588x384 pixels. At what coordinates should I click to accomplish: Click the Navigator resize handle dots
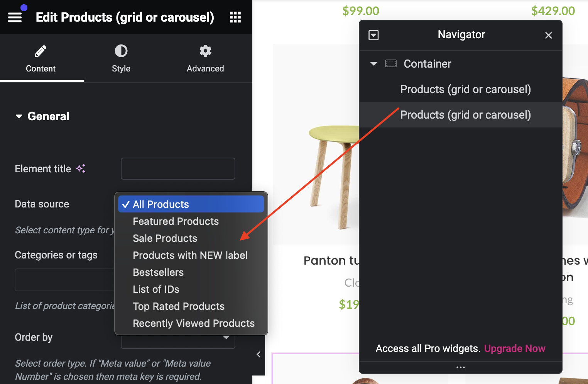[460, 367]
